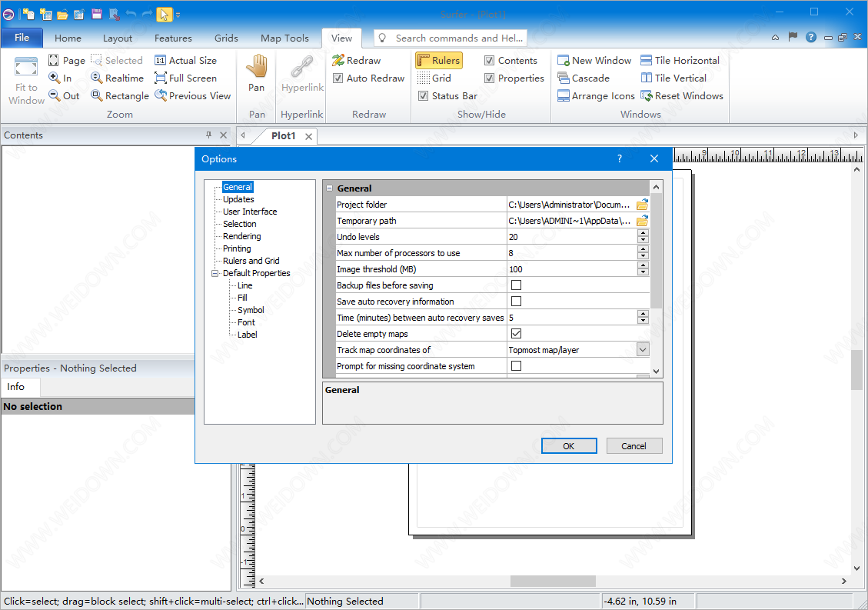Uncheck the Status Bar checkbox
The image size is (868, 610).
[424, 96]
